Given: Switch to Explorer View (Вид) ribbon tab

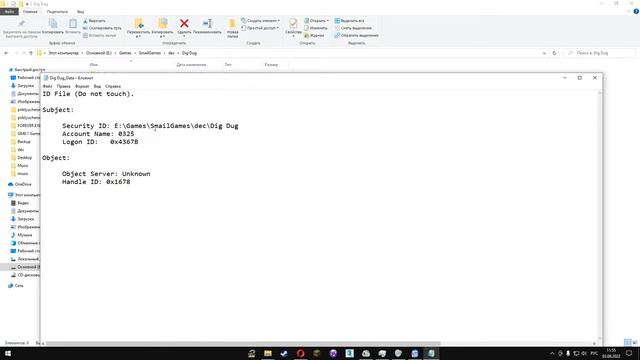Looking at the screenshot, I should click(80, 12).
